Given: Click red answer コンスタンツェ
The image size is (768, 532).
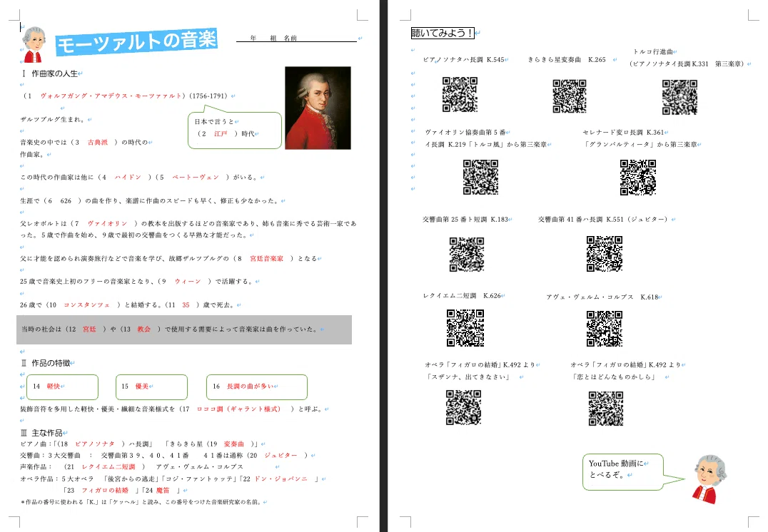Looking at the screenshot, I should [86, 305].
